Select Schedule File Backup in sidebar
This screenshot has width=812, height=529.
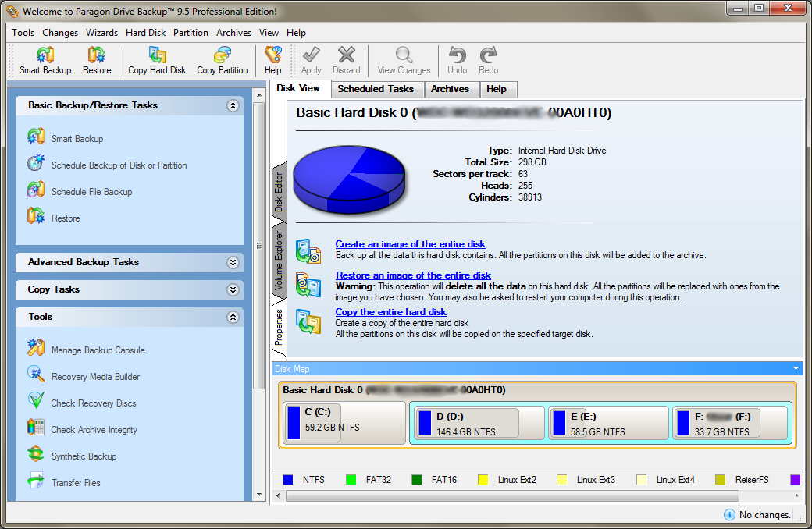(x=91, y=192)
